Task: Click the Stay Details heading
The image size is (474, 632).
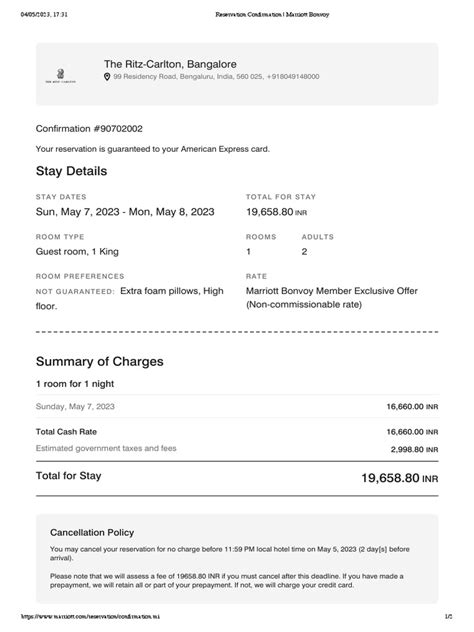Action: pos(71,171)
